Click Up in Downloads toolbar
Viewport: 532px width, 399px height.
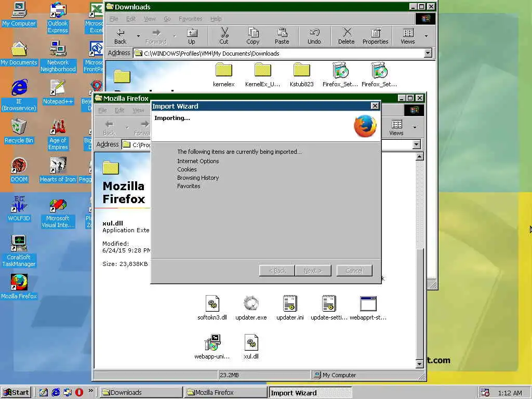pyautogui.click(x=192, y=36)
